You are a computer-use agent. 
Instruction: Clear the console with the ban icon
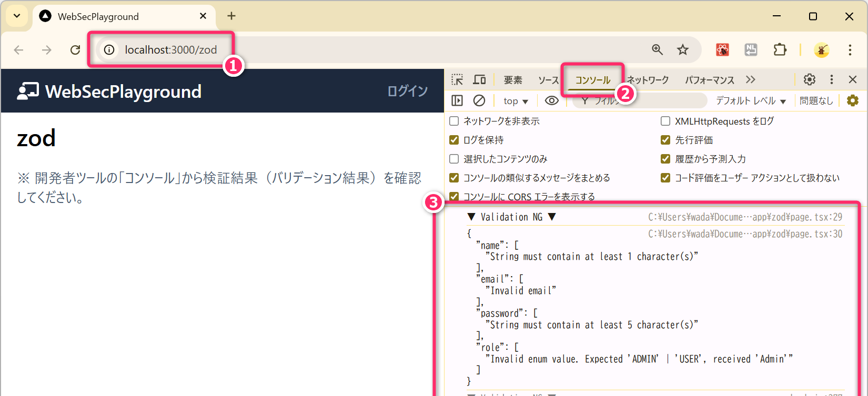pos(479,100)
